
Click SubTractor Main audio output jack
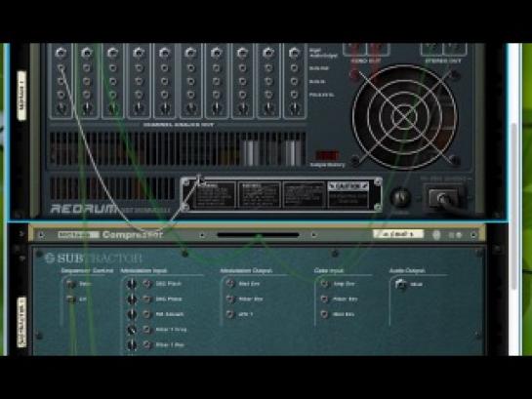coord(400,284)
